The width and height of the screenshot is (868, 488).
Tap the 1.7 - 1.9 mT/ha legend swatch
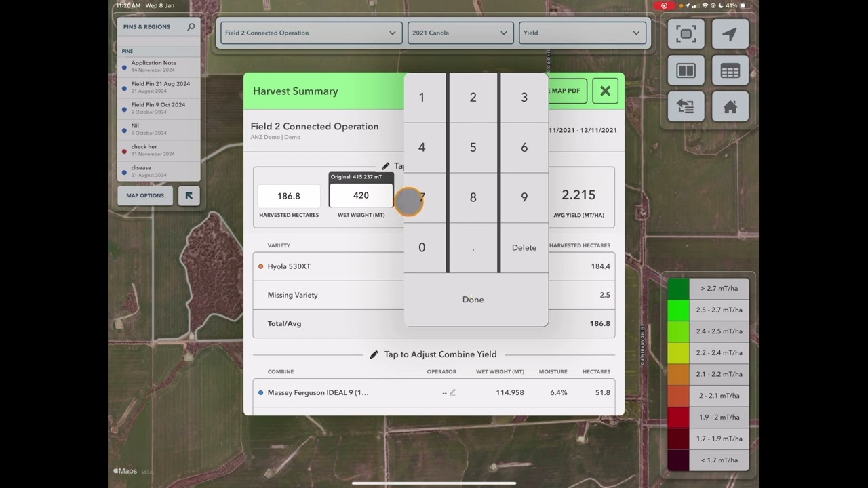click(x=678, y=439)
